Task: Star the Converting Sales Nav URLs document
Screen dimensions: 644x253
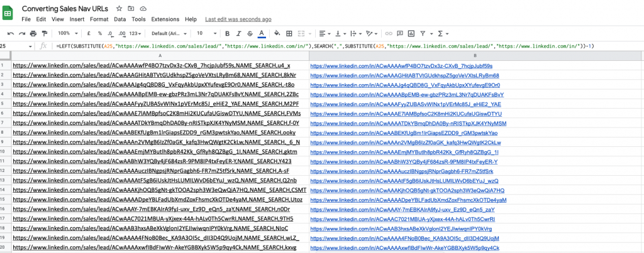Action: pos(120,8)
